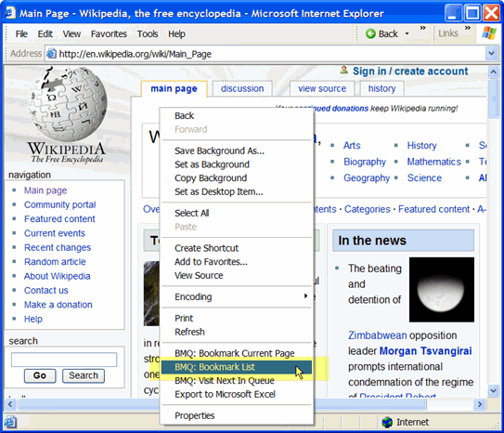The height and width of the screenshot is (433, 504).
Task: Open the Back button history dropdown arrow
Action: 407,33
